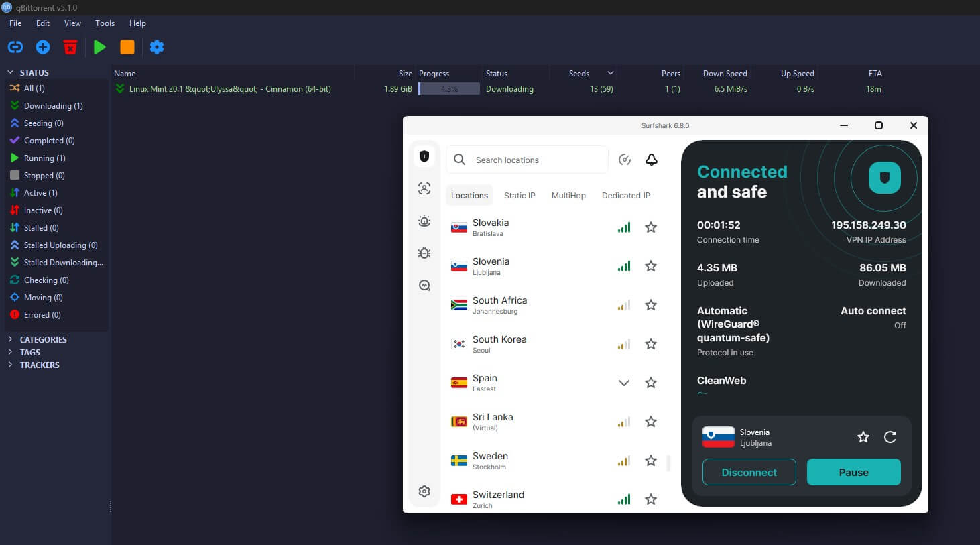Click the Seeds column sort arrow
Viewport: 980px width, 545px height.
pos(610,73)
